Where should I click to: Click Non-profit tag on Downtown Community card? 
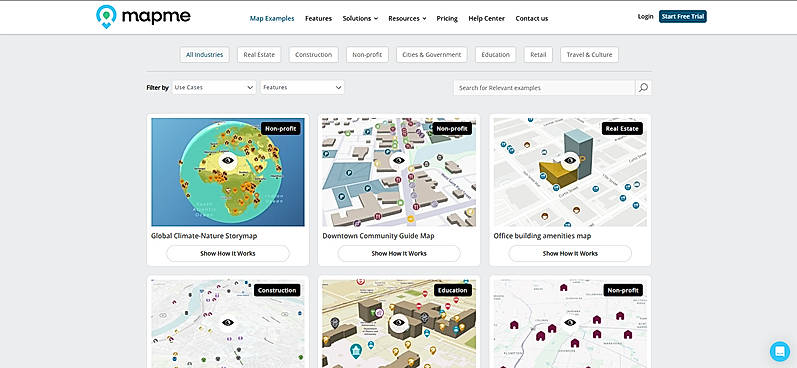coord(452,129)
